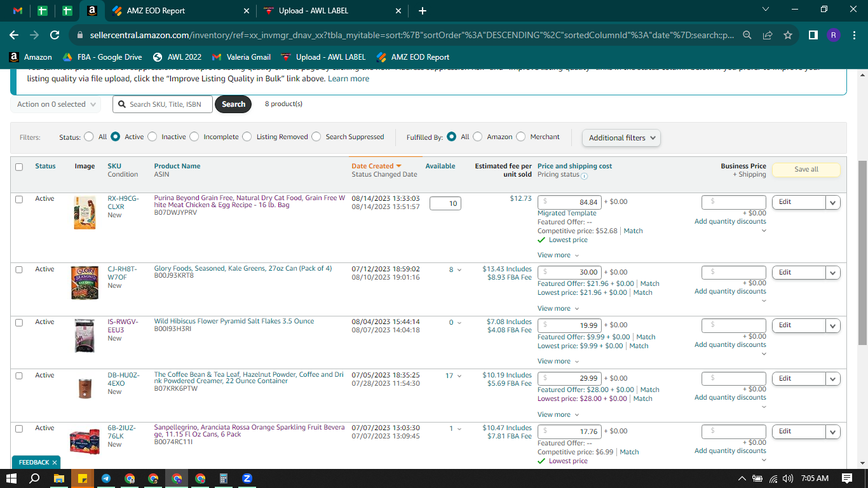Click the page's vertical scrollbar

862,253
